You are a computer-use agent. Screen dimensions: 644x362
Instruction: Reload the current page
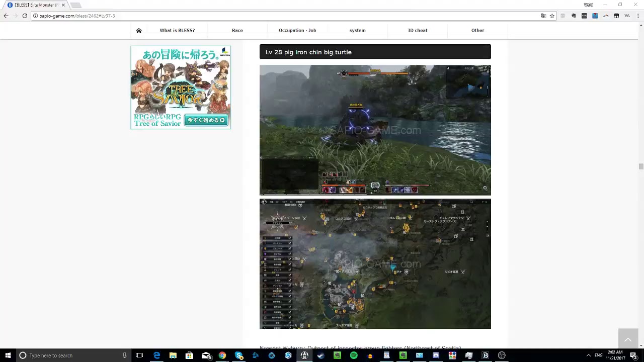(25, 16)
